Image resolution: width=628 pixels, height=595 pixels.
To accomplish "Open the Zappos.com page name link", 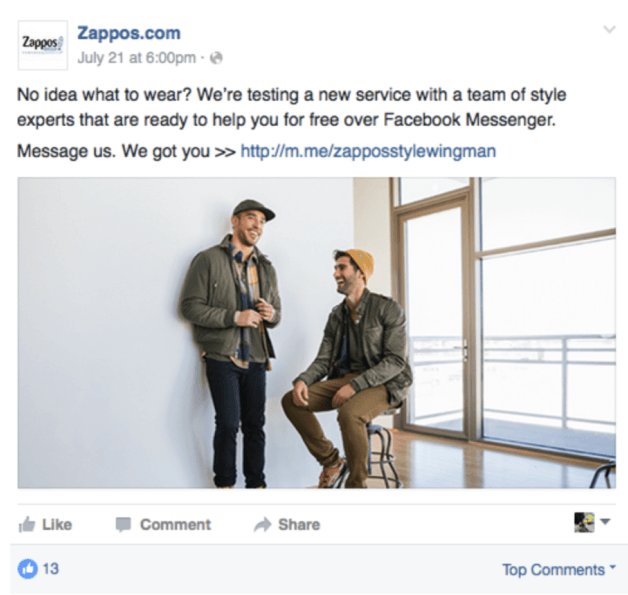I will click(x=129, y=33).
